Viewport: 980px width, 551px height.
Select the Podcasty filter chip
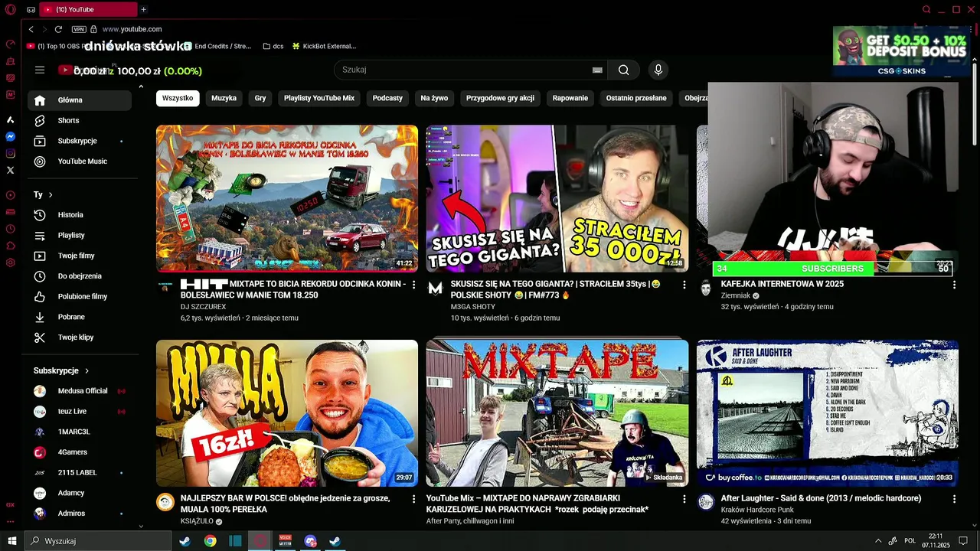pos(387,98)
